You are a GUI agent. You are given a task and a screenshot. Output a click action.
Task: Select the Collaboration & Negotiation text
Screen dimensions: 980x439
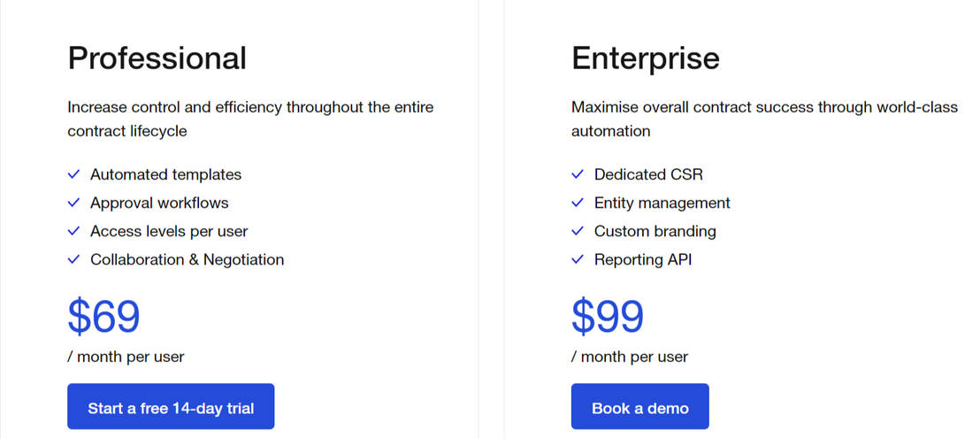[187, 259]
